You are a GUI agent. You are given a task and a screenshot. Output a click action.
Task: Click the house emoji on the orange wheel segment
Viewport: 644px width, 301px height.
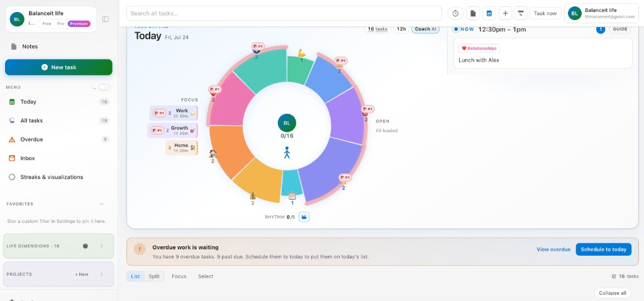[x=213, y=154]
